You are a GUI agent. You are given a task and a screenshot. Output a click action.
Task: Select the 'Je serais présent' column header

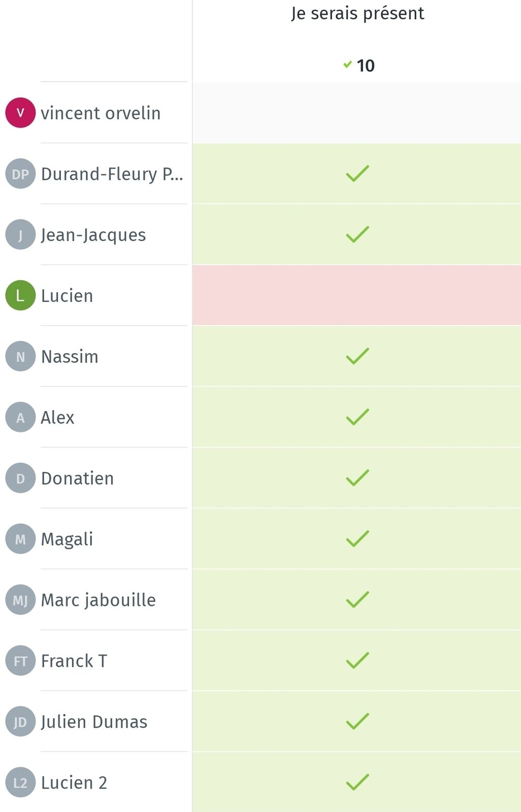pyautogui.click(x=357, y=13)
